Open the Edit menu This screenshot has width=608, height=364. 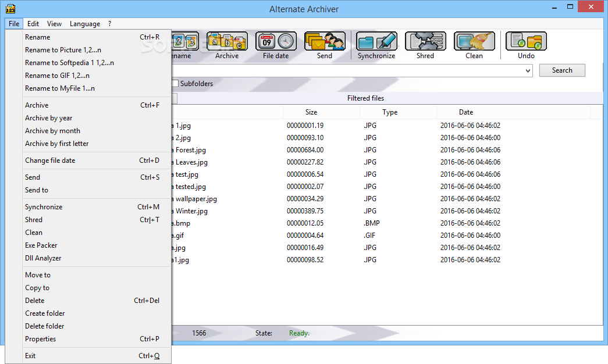33,24
